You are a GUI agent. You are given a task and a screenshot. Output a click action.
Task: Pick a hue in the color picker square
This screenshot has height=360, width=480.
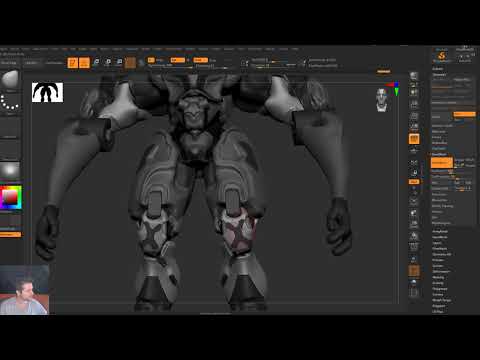pos(11,197)
